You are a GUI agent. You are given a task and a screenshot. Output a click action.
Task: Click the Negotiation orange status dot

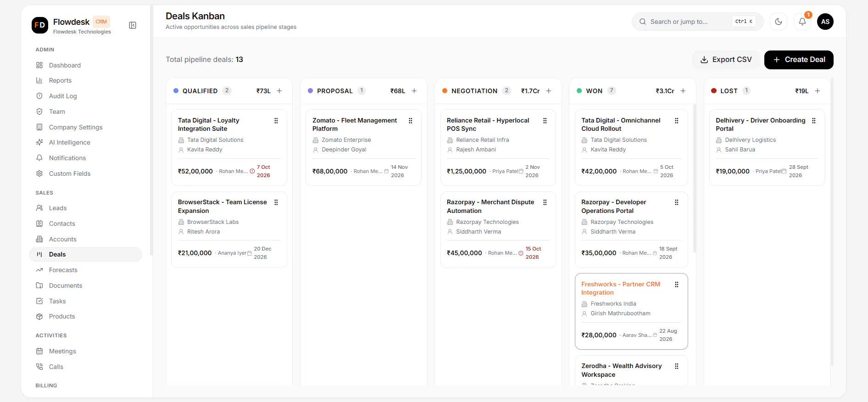[x=445, y=91]
